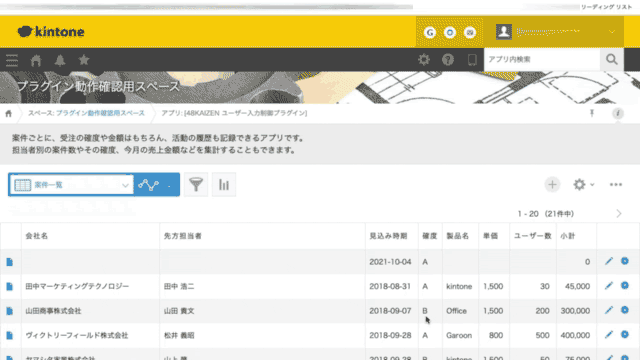Go to portal home in dark navbar

click(36, 60)
